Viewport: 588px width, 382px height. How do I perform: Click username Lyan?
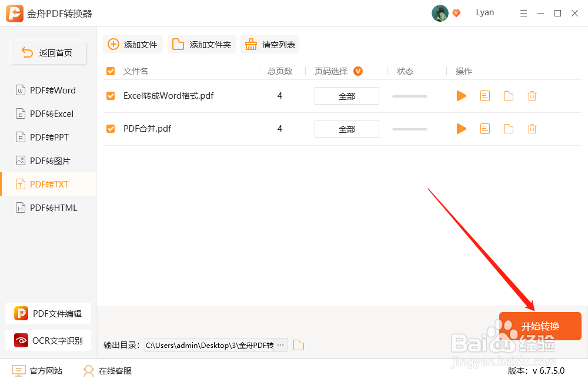point(485,12)
